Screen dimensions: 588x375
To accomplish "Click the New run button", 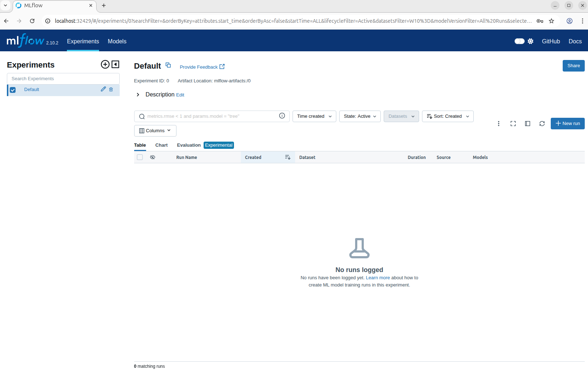I will pos(568,124).
